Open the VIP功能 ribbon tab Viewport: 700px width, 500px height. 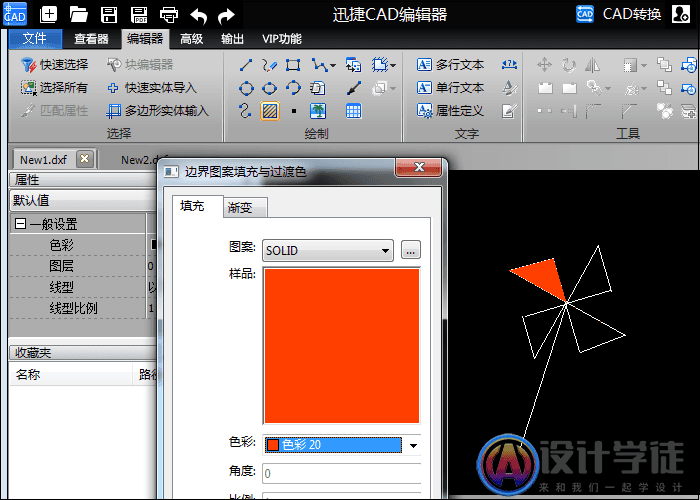pos(282,39)
